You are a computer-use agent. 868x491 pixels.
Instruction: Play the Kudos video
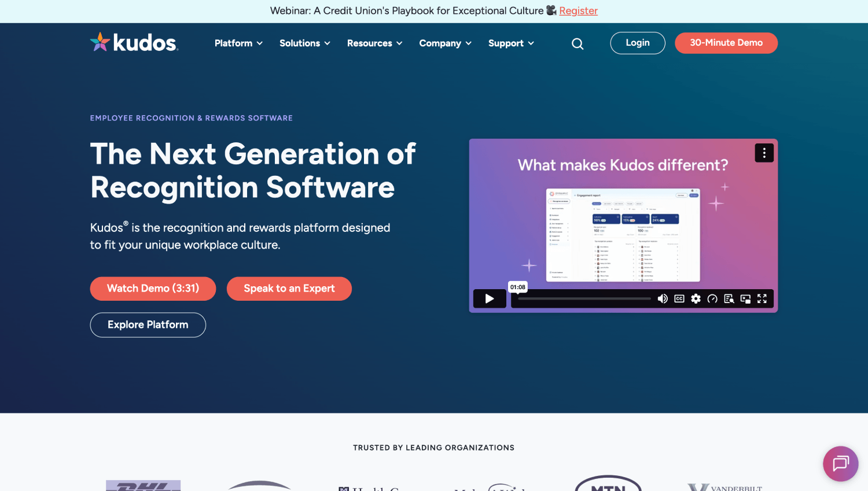(x=490, y=299)
